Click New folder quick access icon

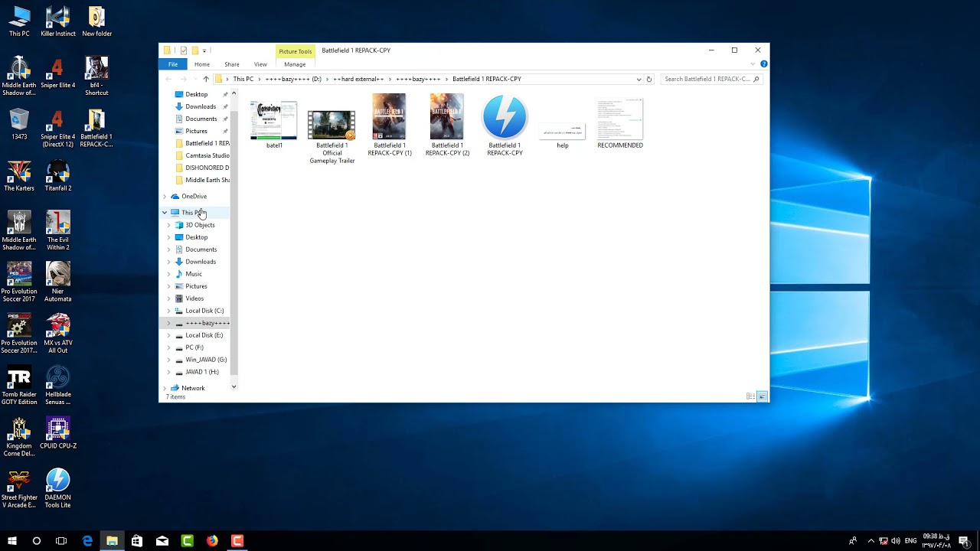coord(194,51)
